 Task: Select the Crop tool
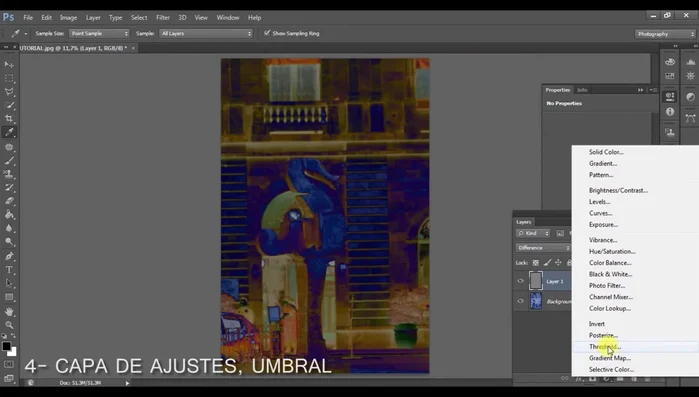tap(9, 119)
